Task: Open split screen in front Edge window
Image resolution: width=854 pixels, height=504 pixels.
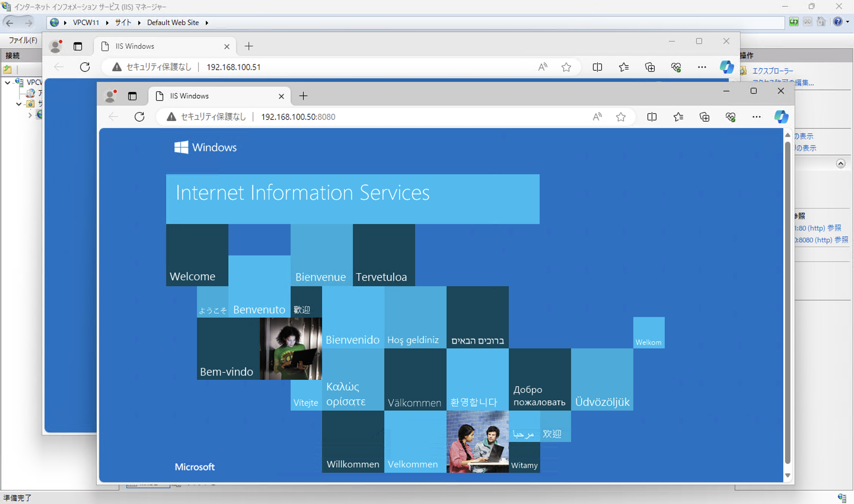Action: (652, 117)
